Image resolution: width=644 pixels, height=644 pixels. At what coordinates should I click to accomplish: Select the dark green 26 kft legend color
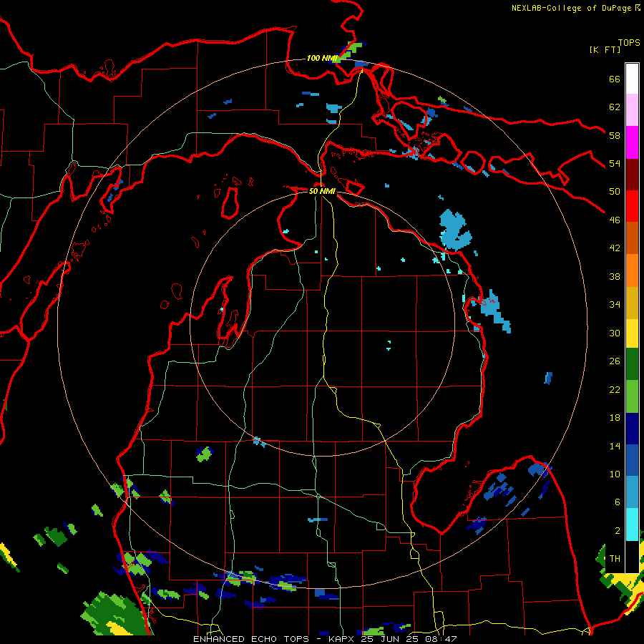pos(632,364)
